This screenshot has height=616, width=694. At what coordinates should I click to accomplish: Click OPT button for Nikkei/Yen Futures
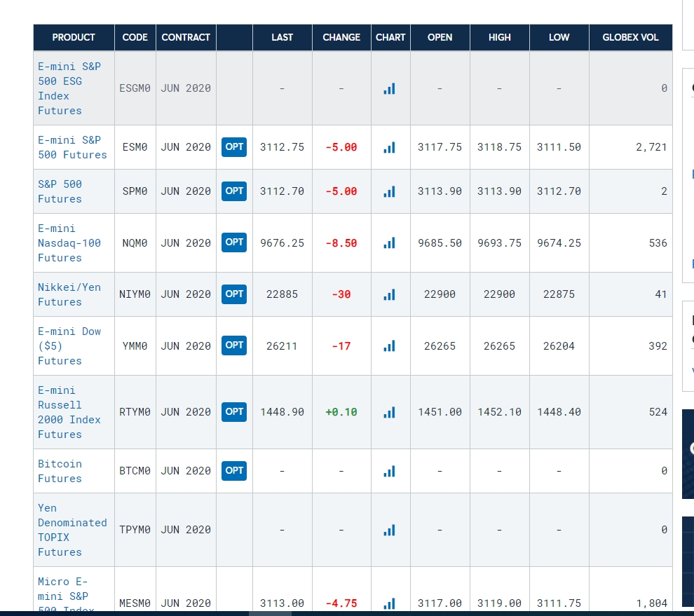(234, 294)
